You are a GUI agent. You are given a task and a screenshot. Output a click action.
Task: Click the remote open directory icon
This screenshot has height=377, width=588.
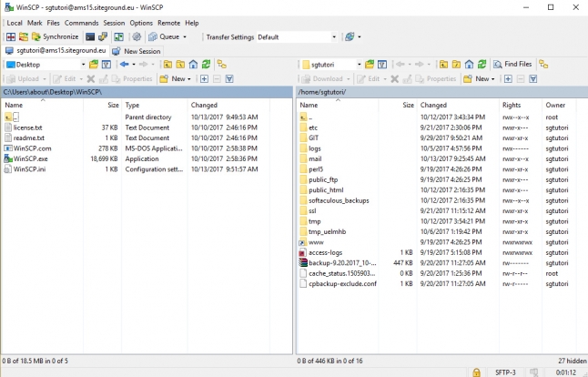[x=370, y=65]
